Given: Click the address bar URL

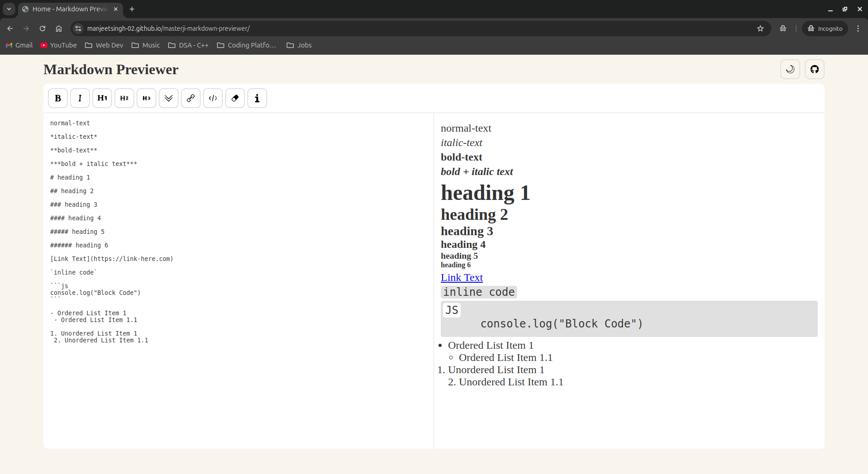Looking at the screenshot, I should coord(168,28).
